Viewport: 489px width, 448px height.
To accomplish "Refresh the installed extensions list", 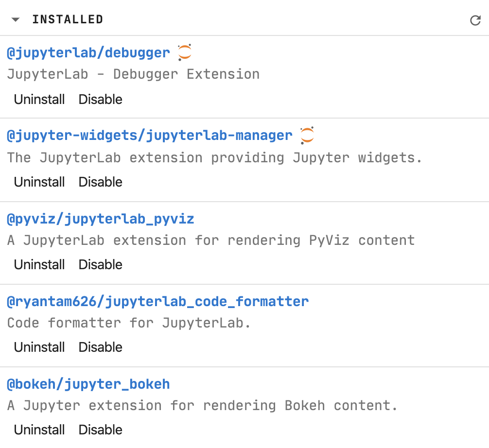I will [x=475, y=19].
